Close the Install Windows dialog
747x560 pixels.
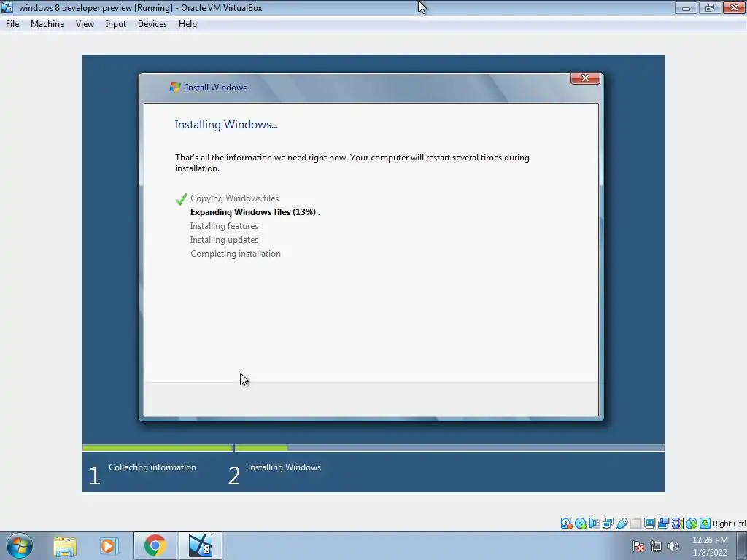[x=585, y=78]
